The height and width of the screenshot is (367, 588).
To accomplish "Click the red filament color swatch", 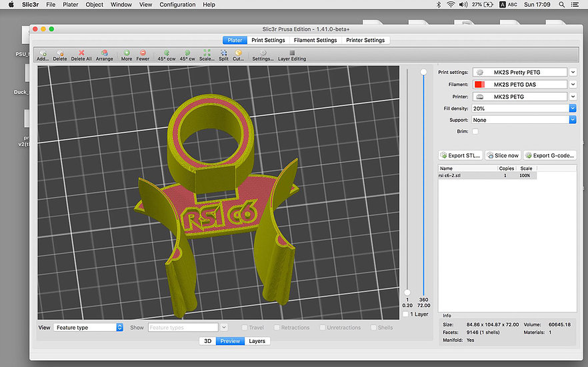I will (x=479, y=85).
